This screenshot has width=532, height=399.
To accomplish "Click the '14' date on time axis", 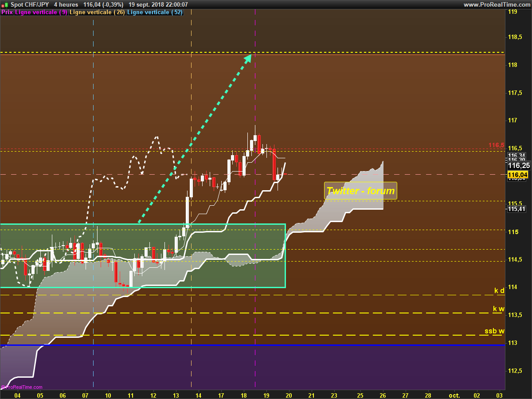I will tap(198, 395).
